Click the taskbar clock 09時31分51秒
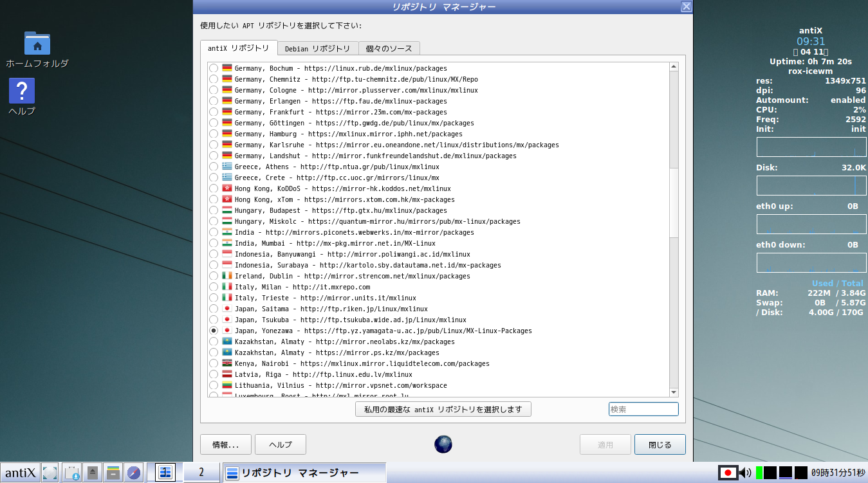The image size is (868, 483). (x=838, y=473)
